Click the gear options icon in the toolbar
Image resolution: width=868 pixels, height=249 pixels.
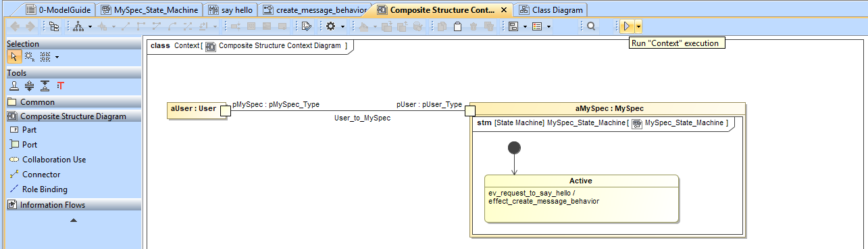(x=331, y=26)
